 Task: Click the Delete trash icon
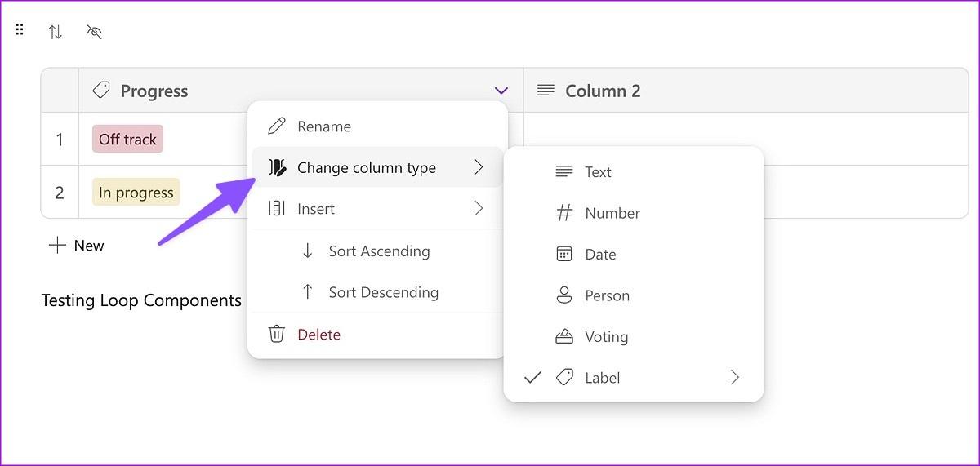[277, 334]
